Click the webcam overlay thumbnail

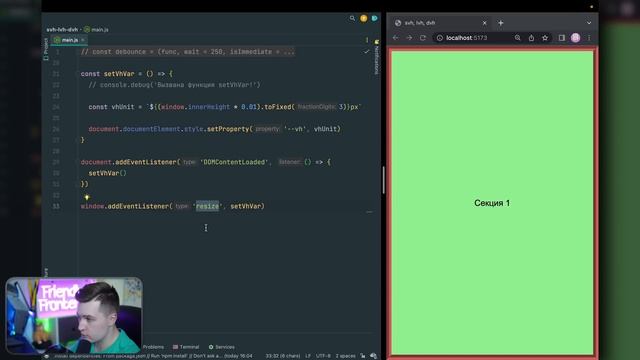pos(74,316)
